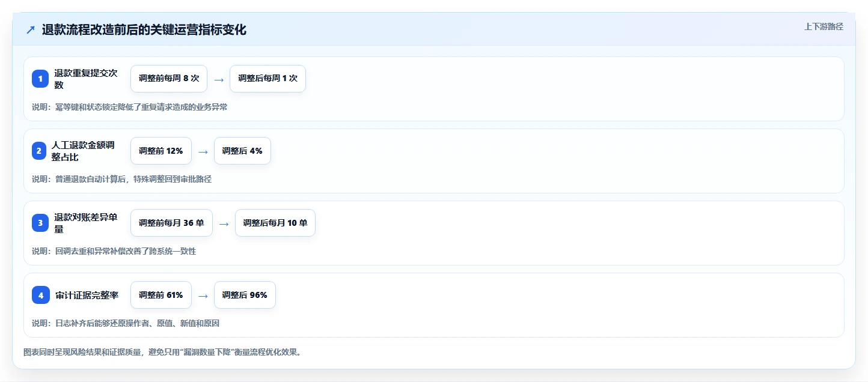Click the note about 回调去重和异常补偿
This screenshot has height=382, width=868.
(x=114, y=251)
